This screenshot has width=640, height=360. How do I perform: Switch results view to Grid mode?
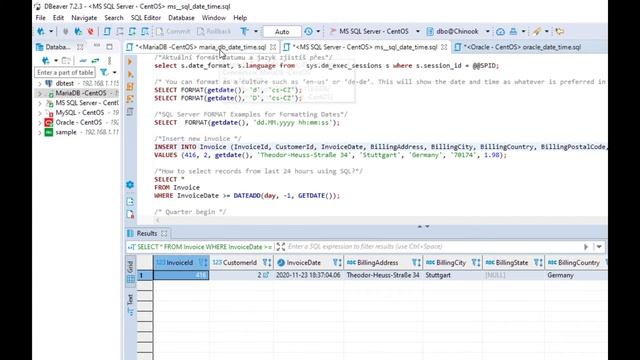coord(131,271)
